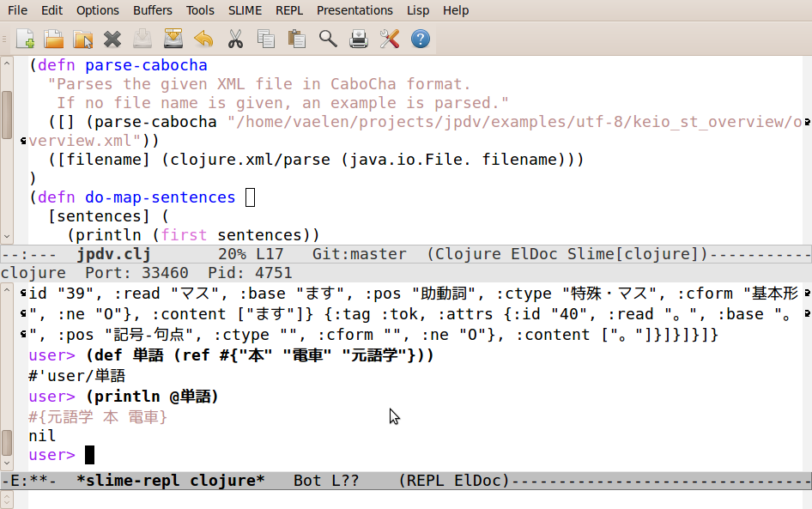Image resolution: width=812 pixels, height=509 pixels.
Task: Open the REPL menu
Action: click(x=289, y=10)
